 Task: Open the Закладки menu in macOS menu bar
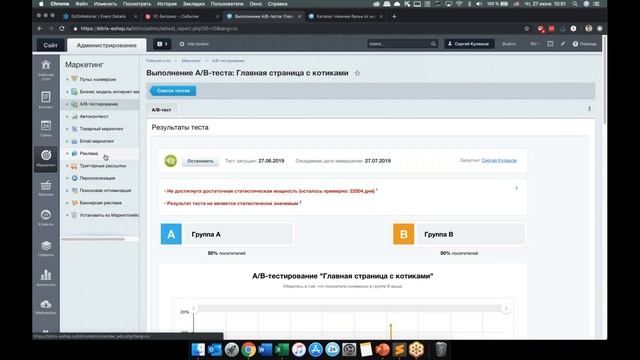(x=194, y=4)
